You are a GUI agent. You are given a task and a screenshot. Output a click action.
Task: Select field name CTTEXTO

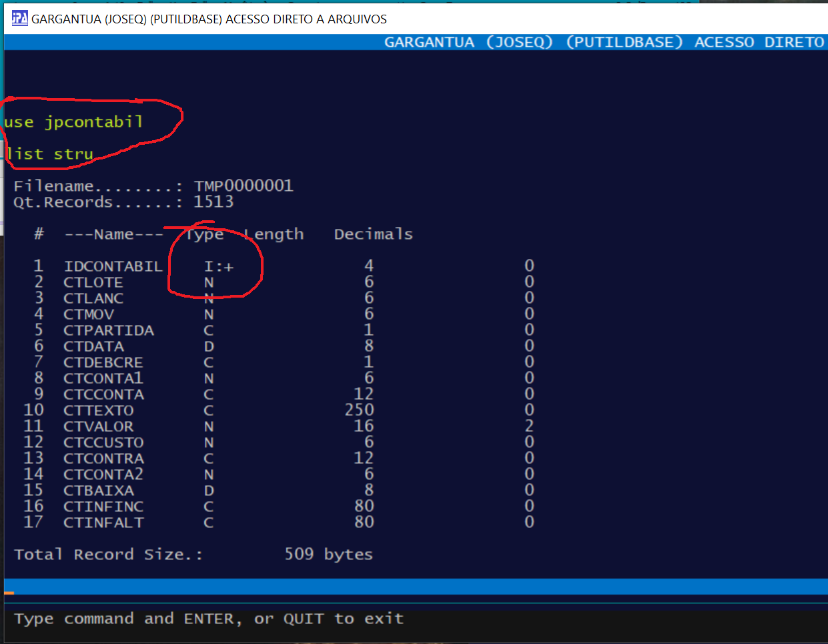(x=99, y=410)
